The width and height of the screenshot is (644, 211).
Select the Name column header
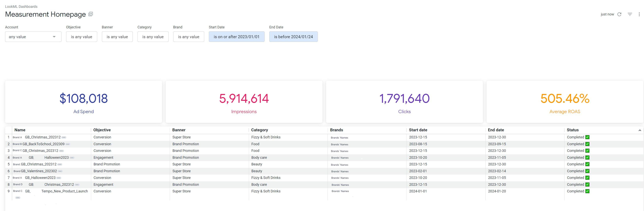click(20, 130)
